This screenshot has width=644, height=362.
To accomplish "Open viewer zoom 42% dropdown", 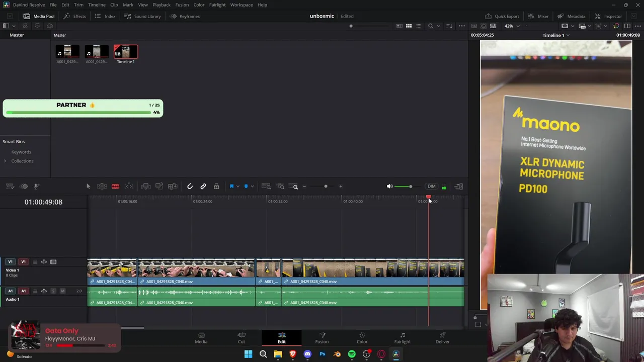I will coord(512,26).
